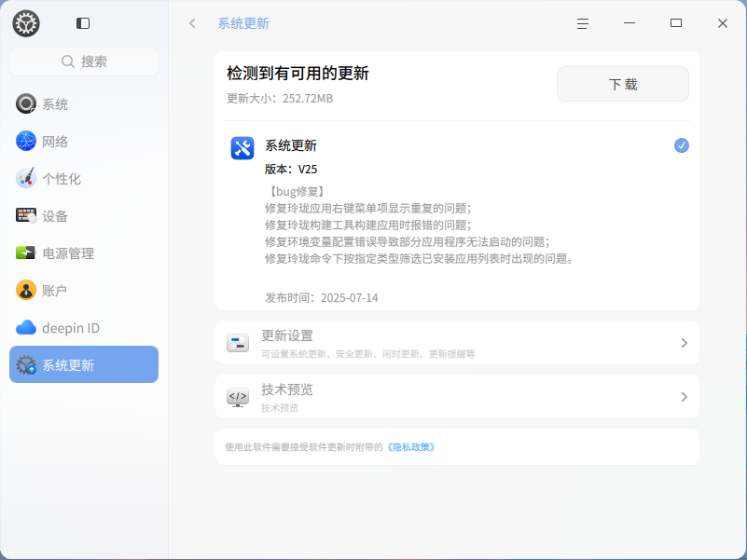Click the 更新大小：252.72MB text
Image resolution: width=747 pixels, height=560 pixels.
click(x=280, y=99)
